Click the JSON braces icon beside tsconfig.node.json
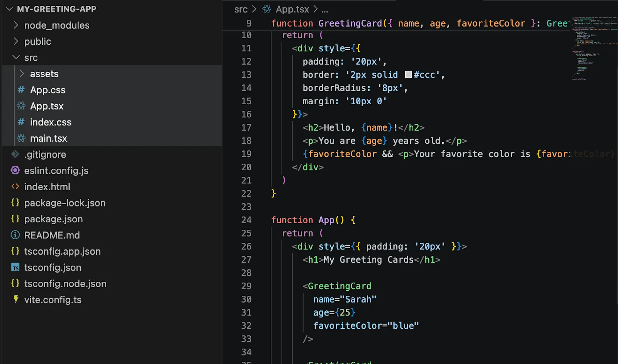 (15, 283)
